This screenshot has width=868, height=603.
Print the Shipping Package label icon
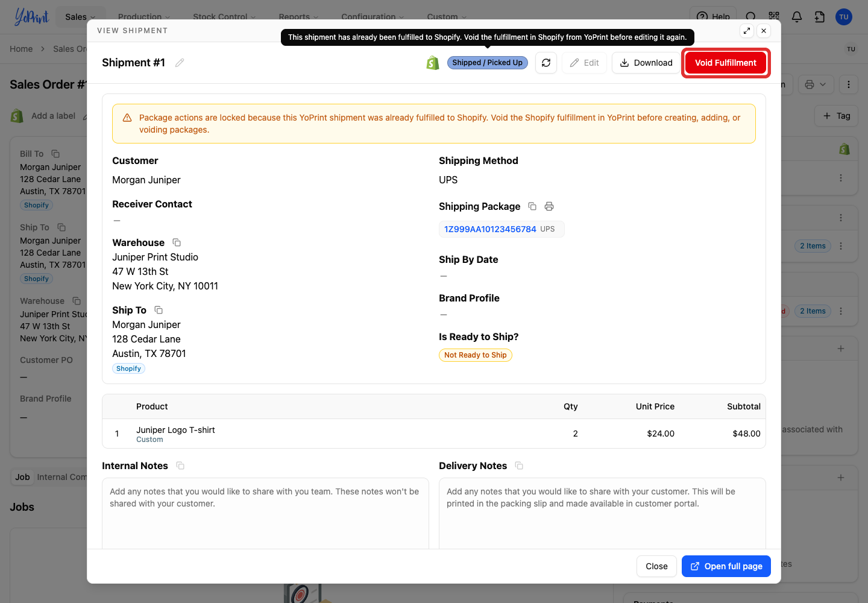(x=549, y=206)
